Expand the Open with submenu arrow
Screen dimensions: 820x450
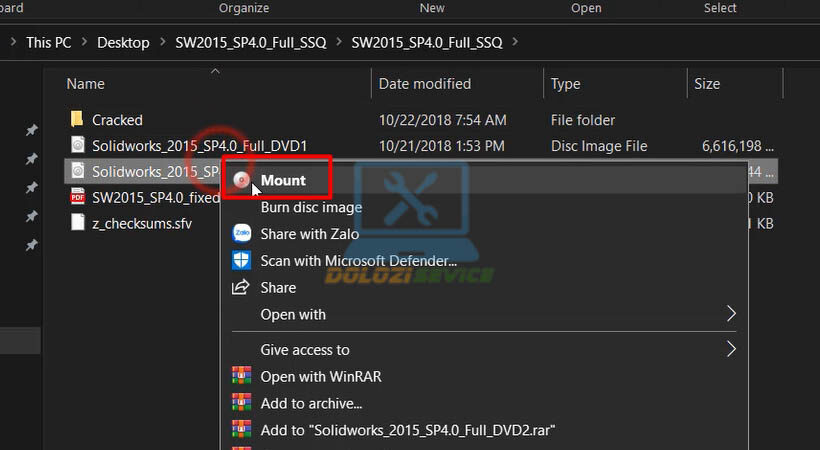point(731,314)
